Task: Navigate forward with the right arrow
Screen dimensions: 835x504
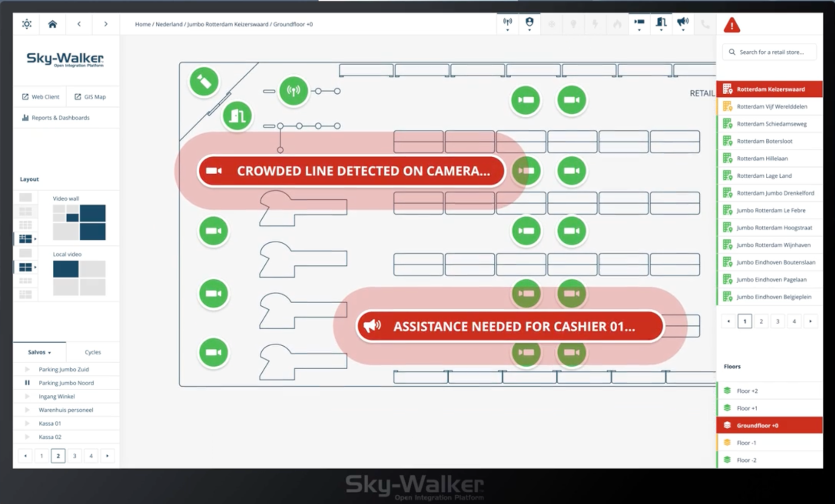Action: pos(106,24)
